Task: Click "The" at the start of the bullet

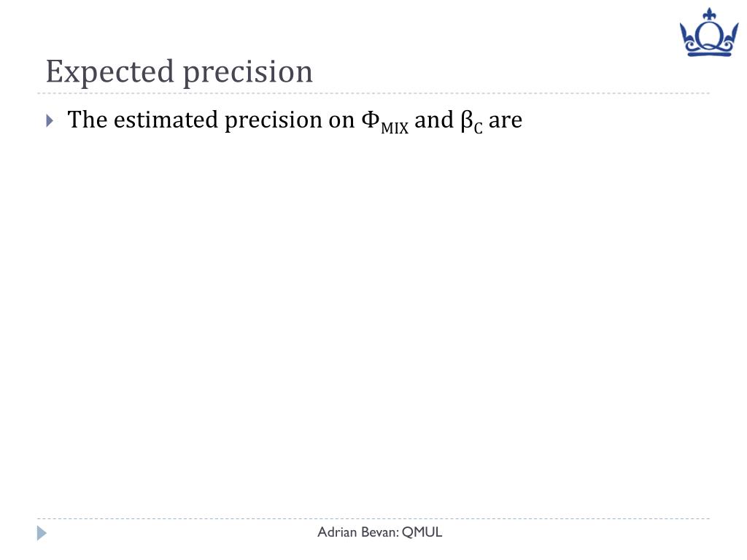Action: click(88, 119)
